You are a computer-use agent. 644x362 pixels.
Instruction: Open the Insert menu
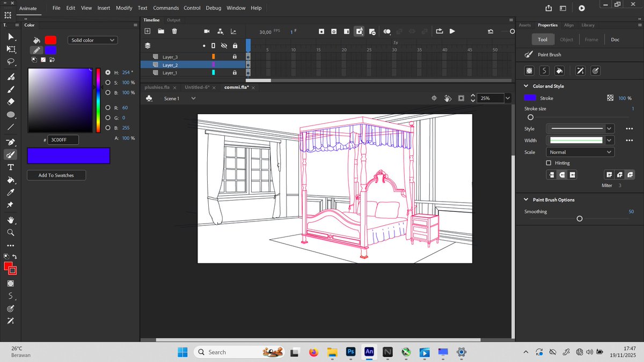tap(104, 8)
